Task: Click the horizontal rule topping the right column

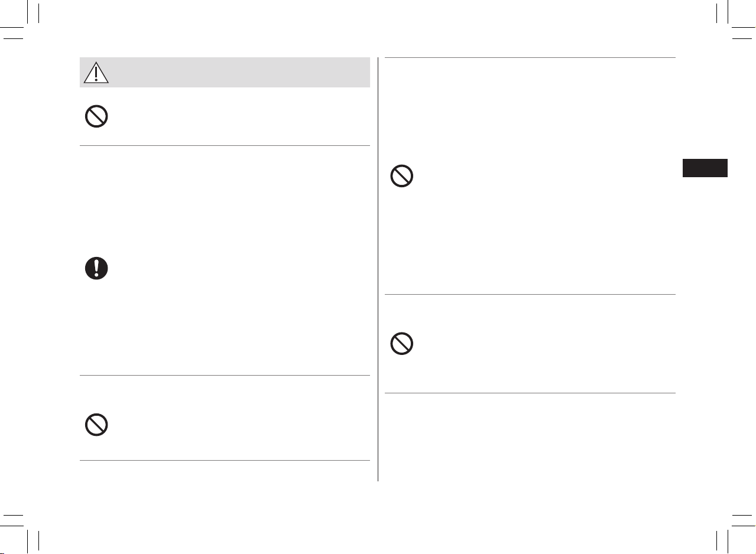Action: 530,57
